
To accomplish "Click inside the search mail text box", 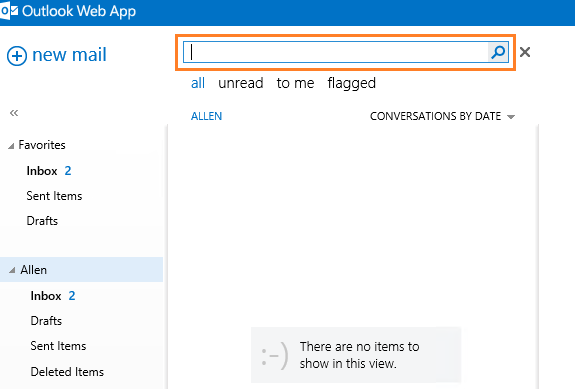I will pos(336,52).
